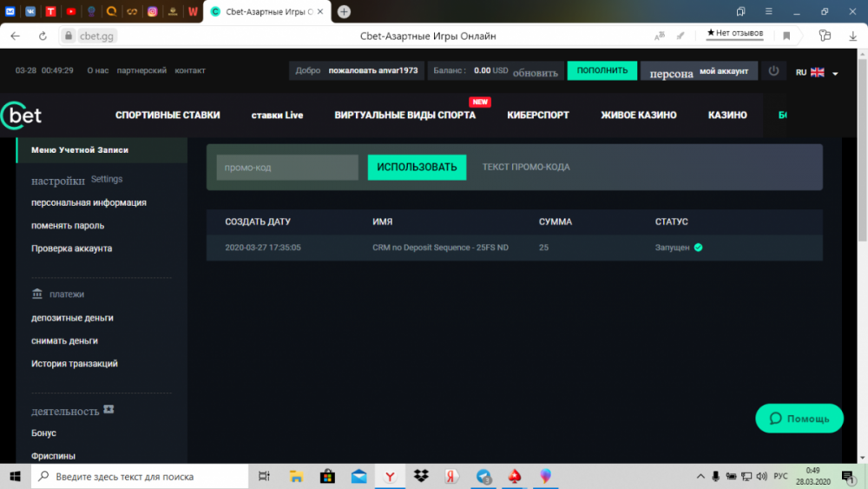Click the bookmark icon in address bar

(786, 36)
